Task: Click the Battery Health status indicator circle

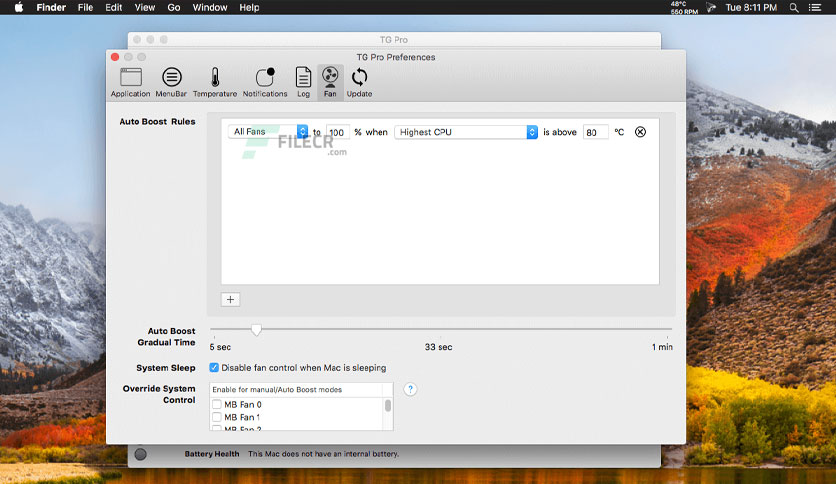Action: pos(140,454)
